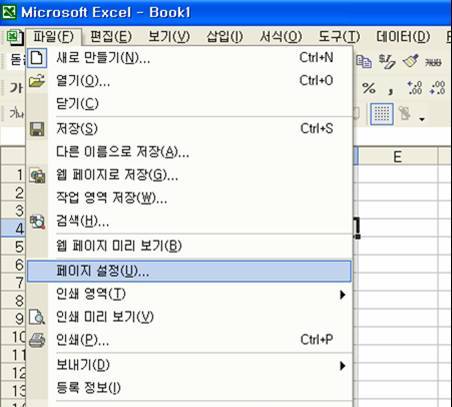This screenshot has height=407, width=452.
Task: Select row 1 header
Action: click(13, 174)
